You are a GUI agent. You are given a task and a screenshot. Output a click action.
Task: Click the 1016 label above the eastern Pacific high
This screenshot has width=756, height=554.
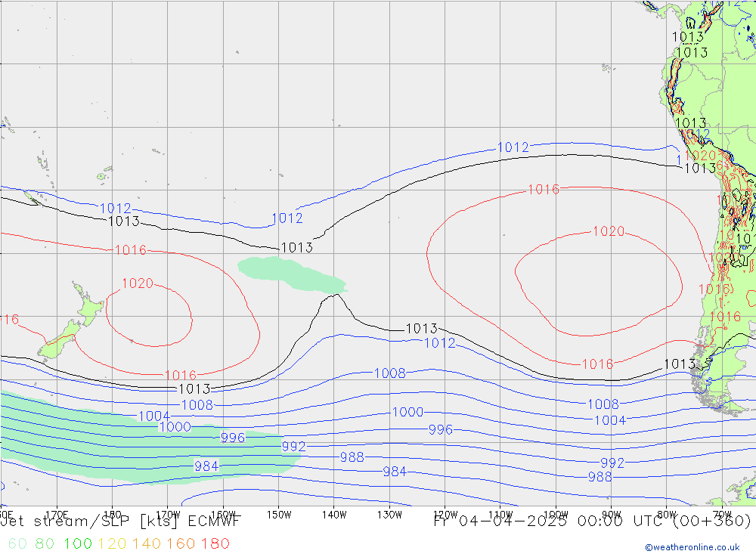click(x=544, y=190)
